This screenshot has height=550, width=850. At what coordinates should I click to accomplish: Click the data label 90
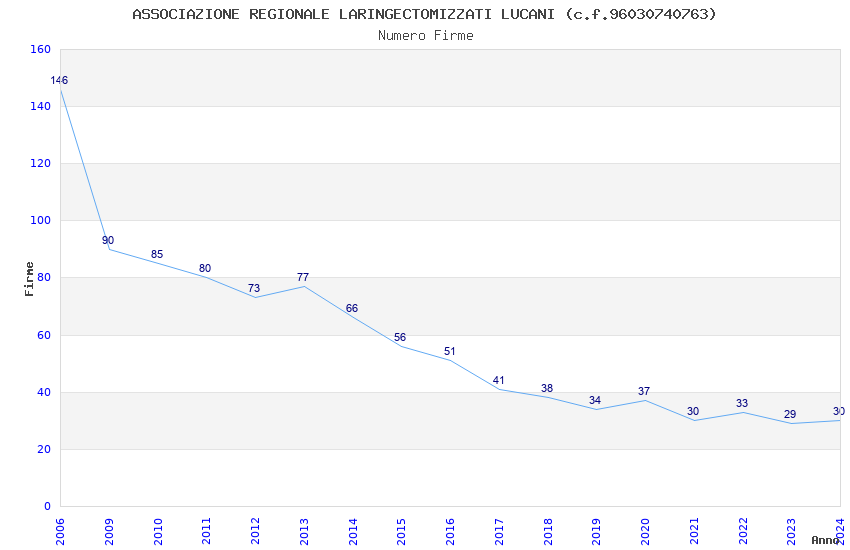[108, 240]
